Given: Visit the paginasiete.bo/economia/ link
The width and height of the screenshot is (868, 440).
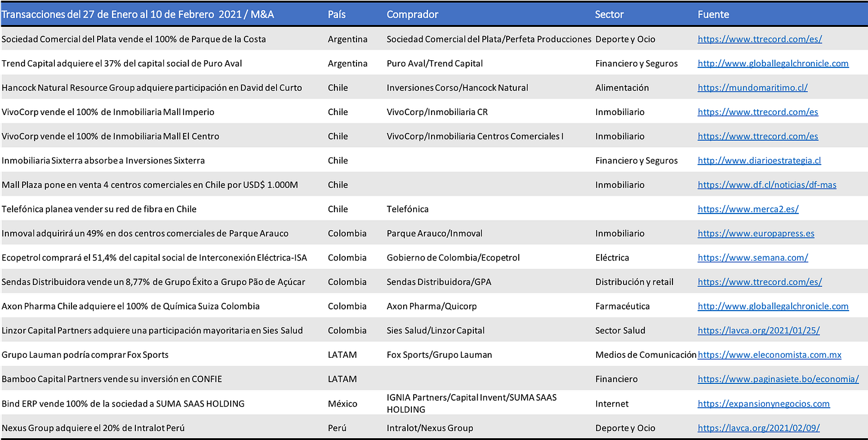Looking at the screenshot, I should [778, 379].
